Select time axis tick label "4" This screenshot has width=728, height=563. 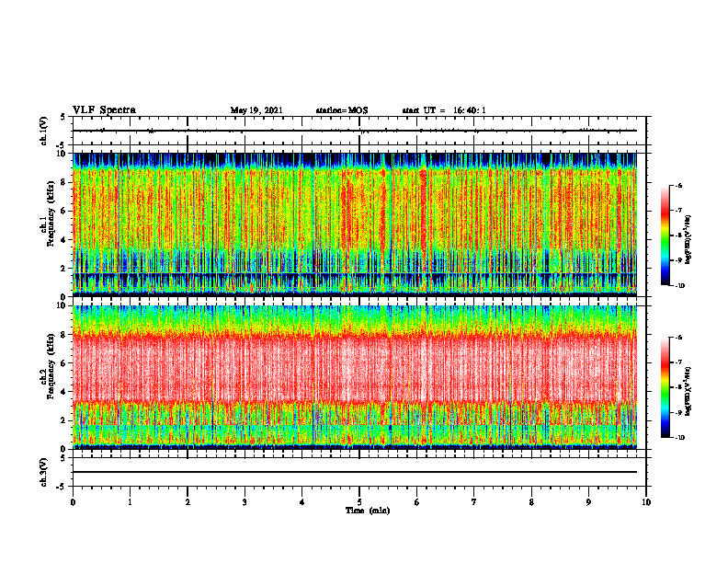[x=302, y=502]
